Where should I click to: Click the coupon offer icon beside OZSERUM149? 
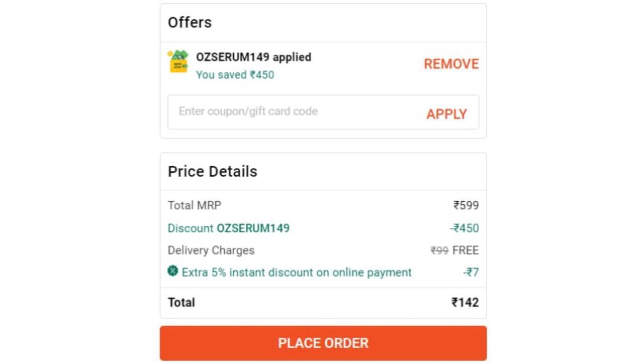click(x=178, y=61)
